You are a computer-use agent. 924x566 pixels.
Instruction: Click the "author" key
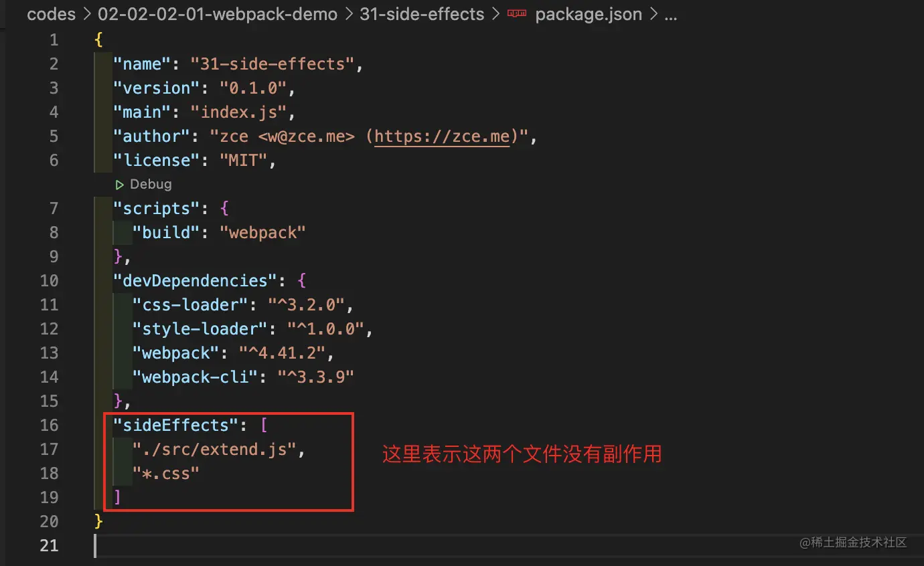point(152,136)
